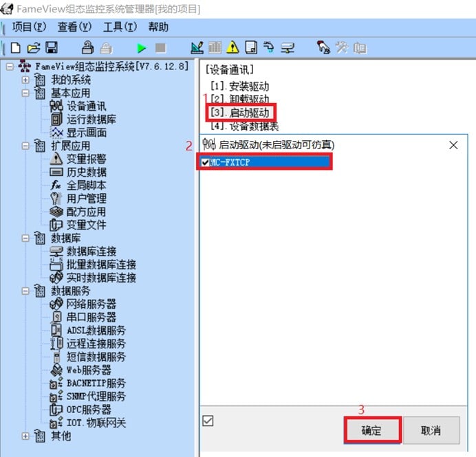Click the Open project folder icon

pos(34,47)
